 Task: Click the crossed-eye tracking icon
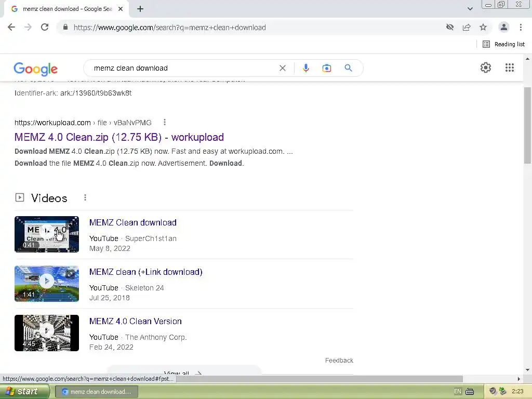coord(450,27)
